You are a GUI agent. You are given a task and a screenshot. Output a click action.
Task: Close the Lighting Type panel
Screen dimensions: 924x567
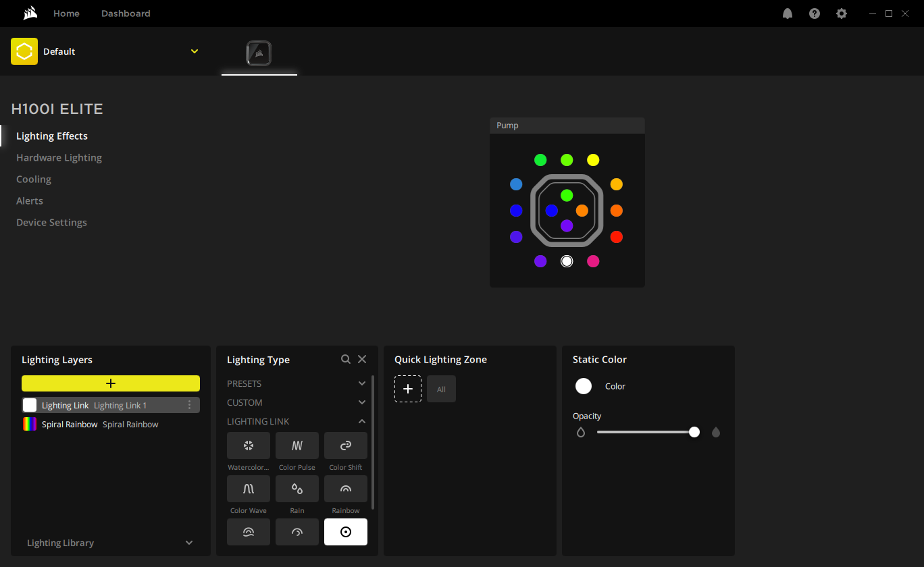click(362, 360)
